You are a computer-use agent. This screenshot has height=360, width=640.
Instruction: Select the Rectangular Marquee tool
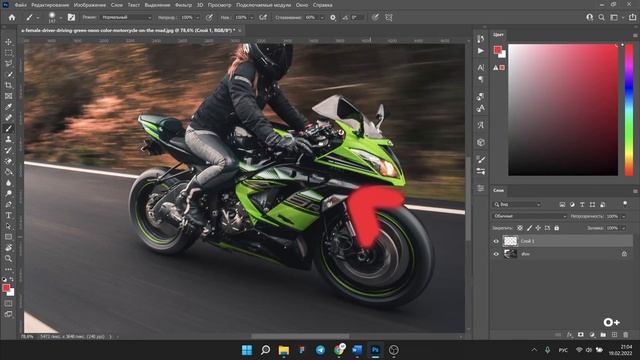tap(8, 53)
